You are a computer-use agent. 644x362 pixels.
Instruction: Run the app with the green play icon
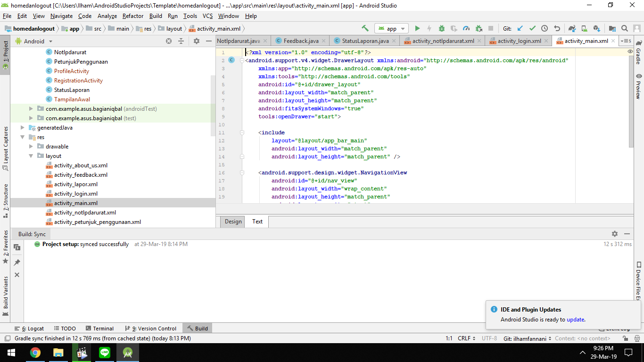[417, 28]
